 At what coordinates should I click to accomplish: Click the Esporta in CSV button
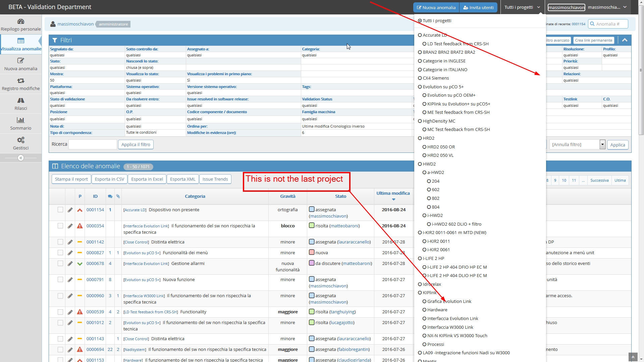(x=109, y=179)
